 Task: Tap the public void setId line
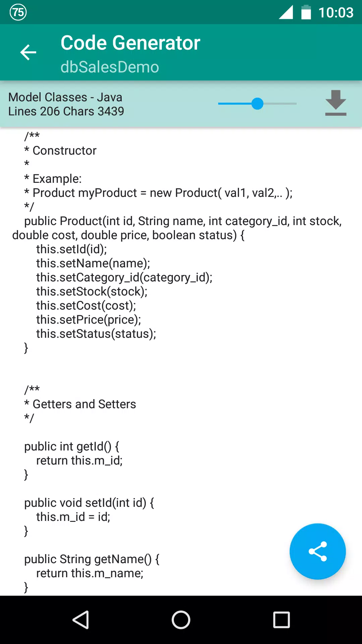coord(89,503)
